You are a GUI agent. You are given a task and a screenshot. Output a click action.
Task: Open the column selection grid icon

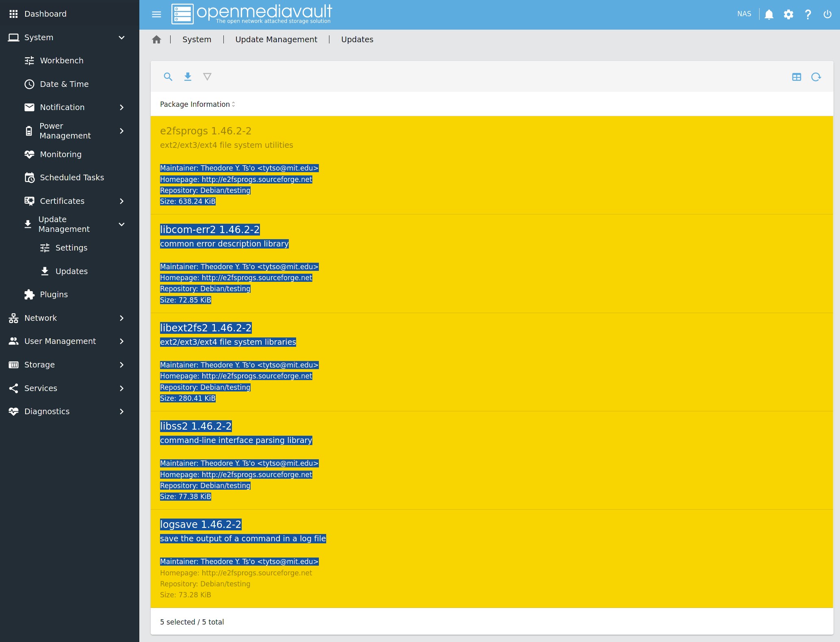[796, 77]
